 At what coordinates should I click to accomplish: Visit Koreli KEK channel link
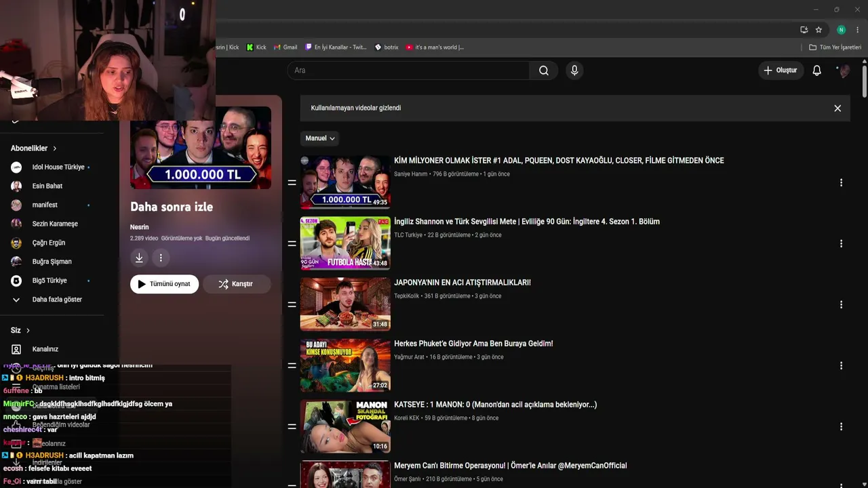point(407,418)
